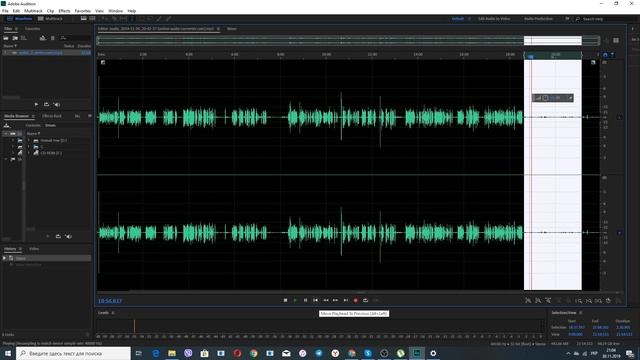Click the green Play button in transport
The height and width of the screenshot is (360, 640).
(x=295, y=300)
